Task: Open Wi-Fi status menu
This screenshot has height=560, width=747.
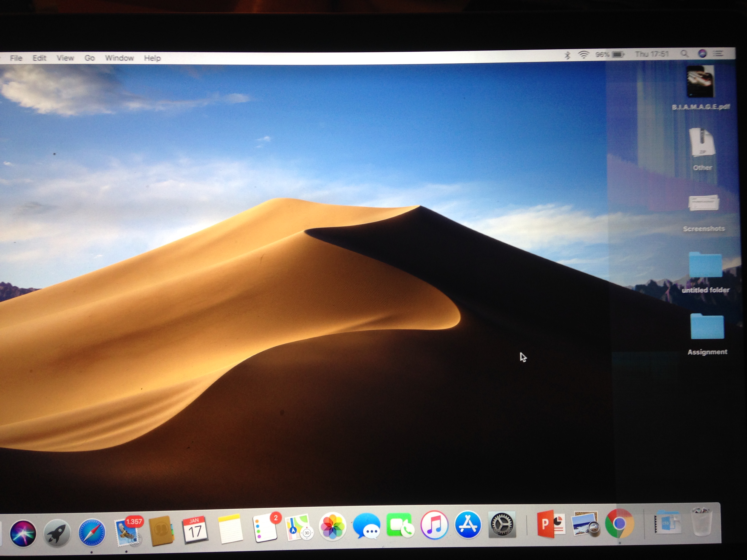Action: 583,55
